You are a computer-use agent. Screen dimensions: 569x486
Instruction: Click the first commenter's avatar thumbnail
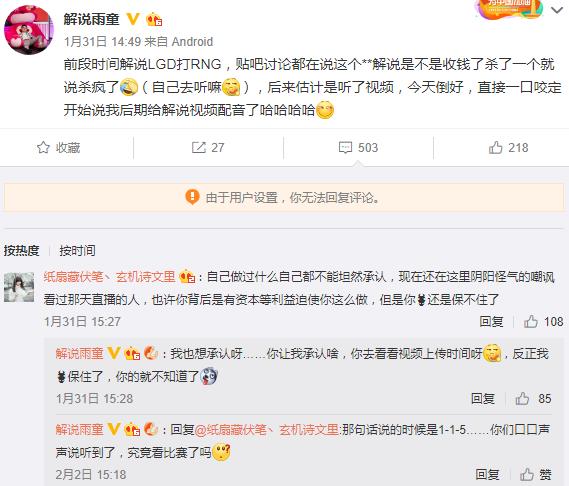pyautogui.click(x=19, y=287)
